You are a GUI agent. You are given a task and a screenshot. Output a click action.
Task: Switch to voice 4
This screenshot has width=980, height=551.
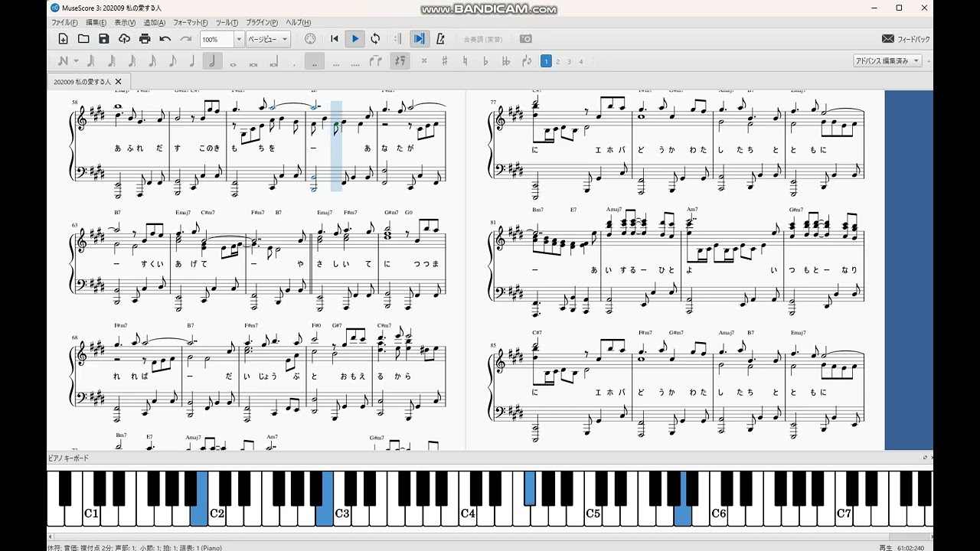coord(581,61)
